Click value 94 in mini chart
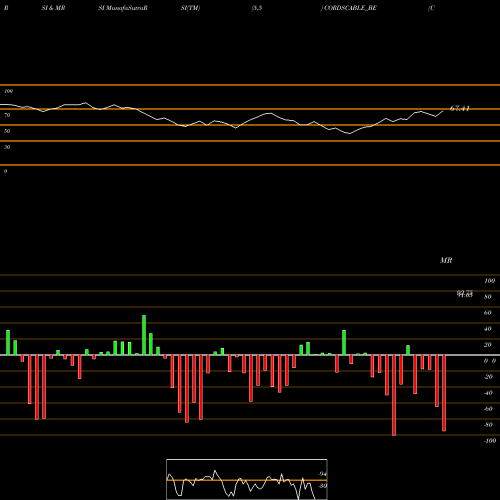This screenshot has height=500, width=500. pos(322,474)
